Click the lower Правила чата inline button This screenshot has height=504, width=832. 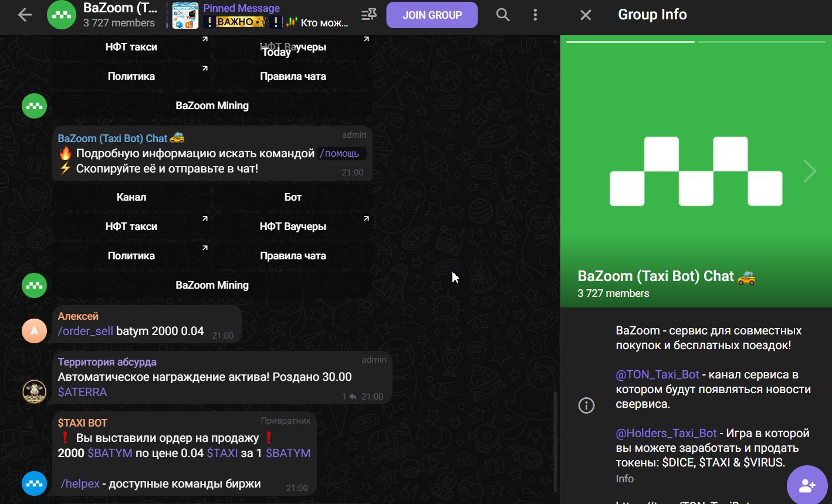[x=293, y=256]
